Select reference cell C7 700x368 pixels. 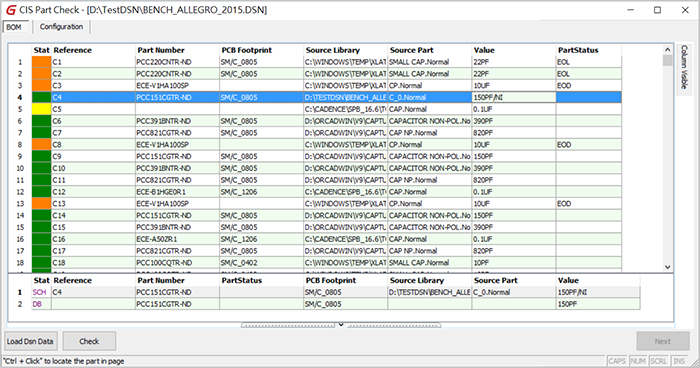click(x=93, y=133)
